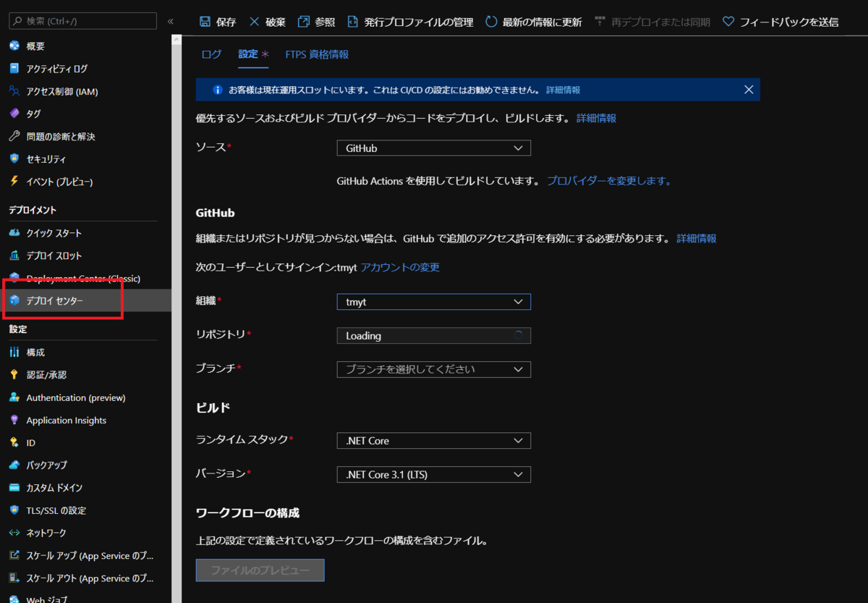868x603 pixels.
Task: Open スケール アップ icon in sidebar
Action: click(x=14, y=556)
